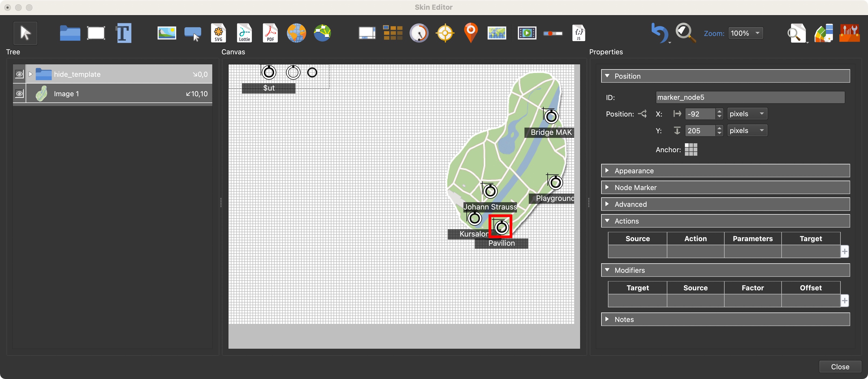Add a Text Field element
Image resolution: width=868 pixels, height=379 pixels.
pyautogui.click(x=124, y=33)
